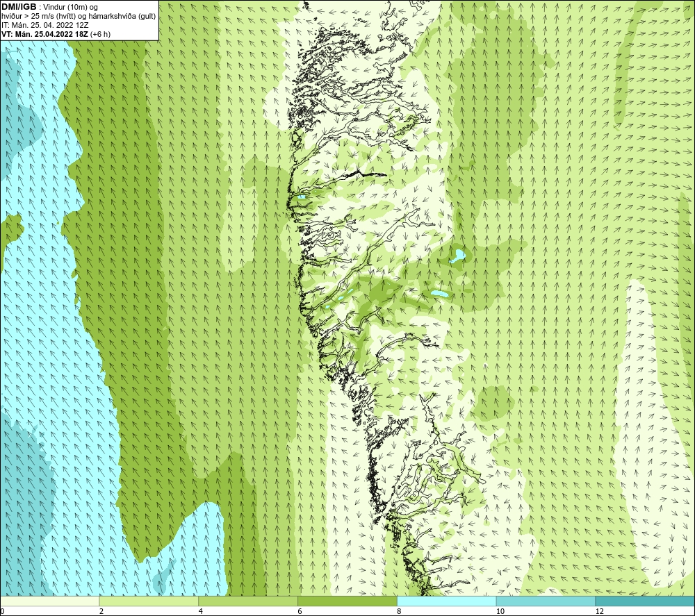Image resolution: width=695 pixels, height=616 pixels.
Task: Click the "VT: Mán. 25.04.2022 18Z" valid time
Action: pos(44,34)
